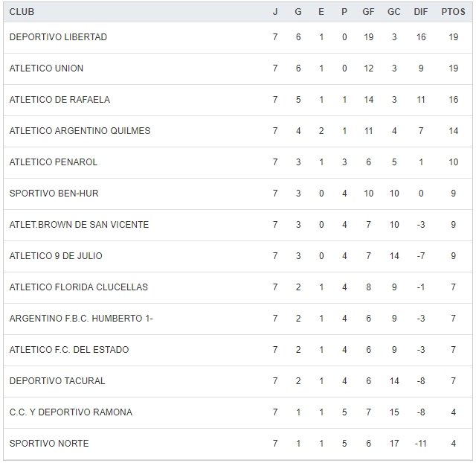Click the J column header
This screenshot has height=463, width=476.
275,12
